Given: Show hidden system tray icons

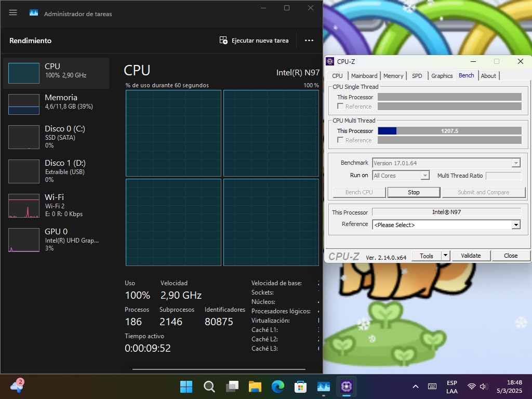Looking at the screenshot, I should coord(415,387).
